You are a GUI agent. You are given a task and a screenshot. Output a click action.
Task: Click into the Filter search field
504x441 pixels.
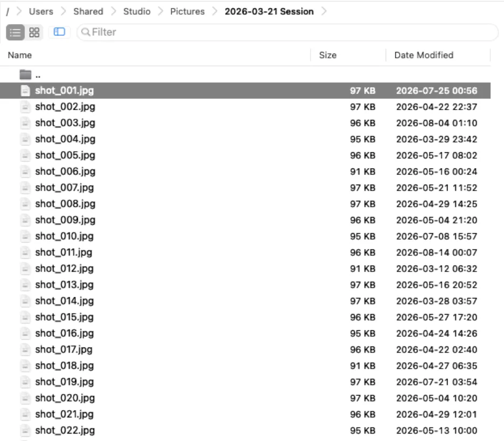[x=287, y=32]
